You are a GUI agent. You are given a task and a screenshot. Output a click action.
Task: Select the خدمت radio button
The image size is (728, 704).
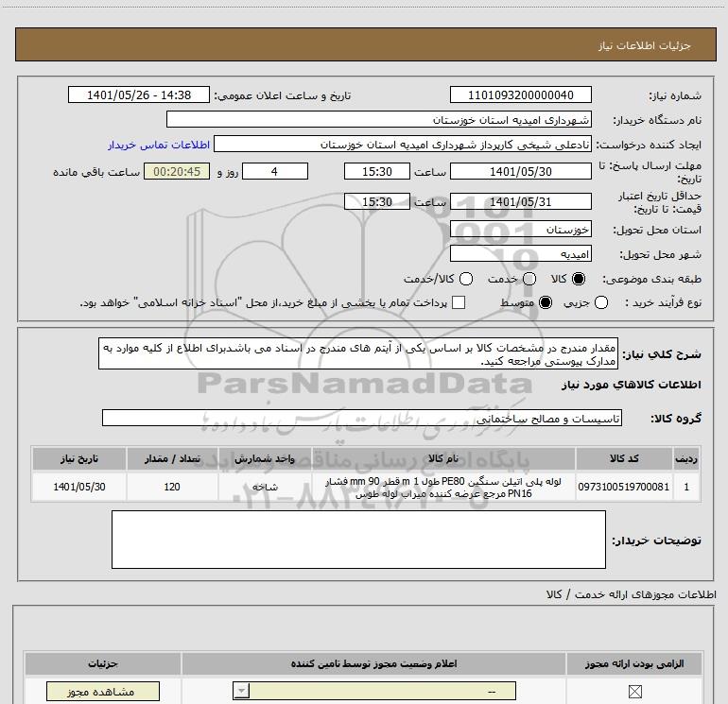coord(529,279)
